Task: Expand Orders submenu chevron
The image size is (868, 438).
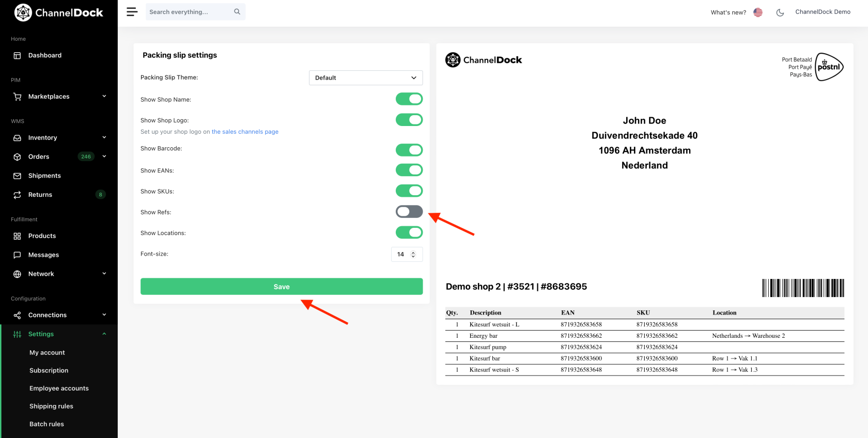Action: click(104, 157)
